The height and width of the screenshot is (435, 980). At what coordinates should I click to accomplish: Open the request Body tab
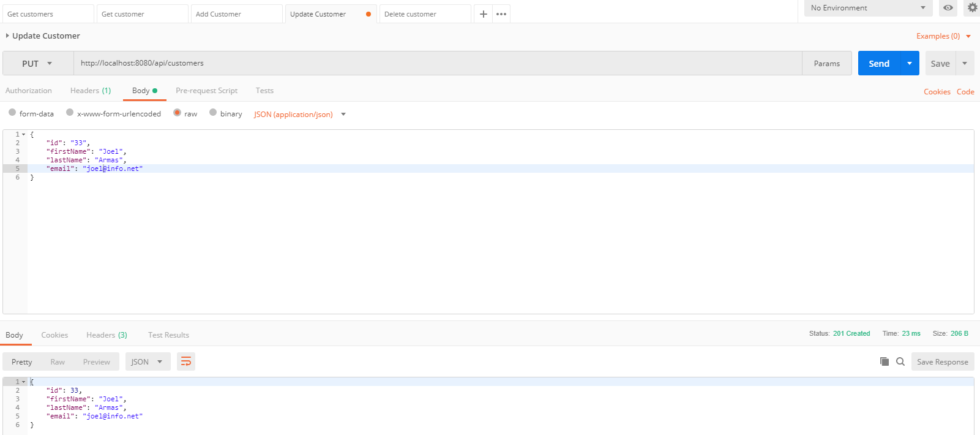point(144,91)
